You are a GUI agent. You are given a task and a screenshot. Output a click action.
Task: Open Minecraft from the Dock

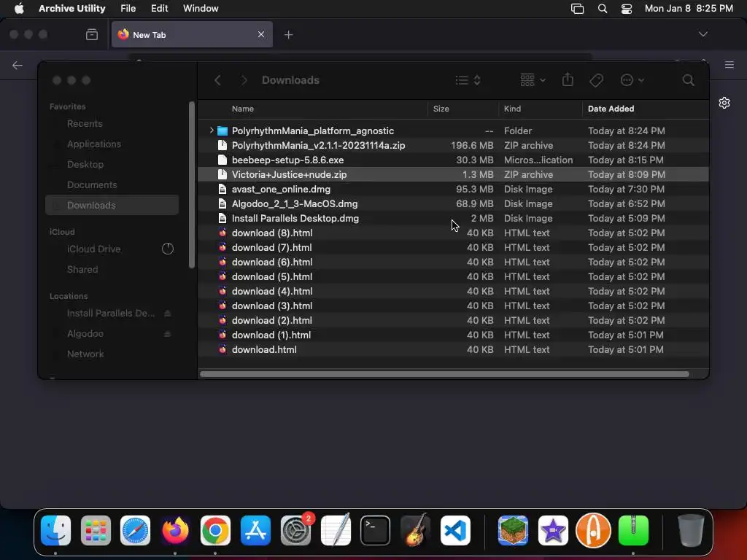tap(513, 530)
